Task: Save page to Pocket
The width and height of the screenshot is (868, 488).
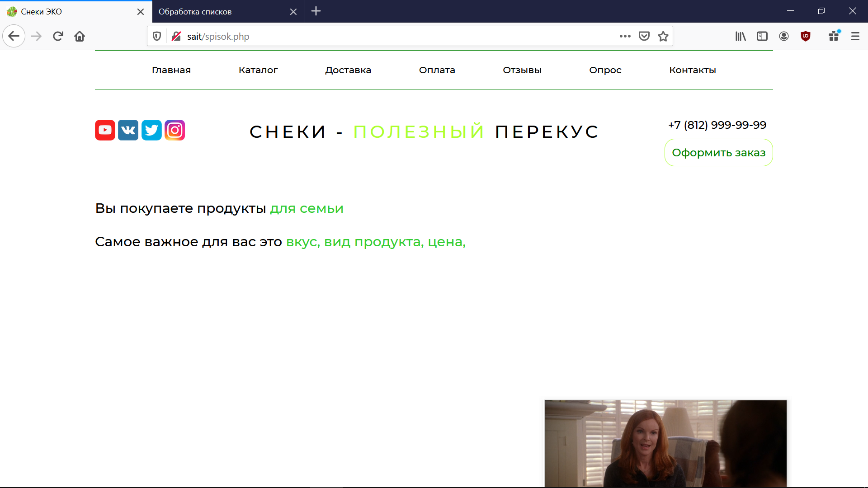Action: pyautogui.click(x=644, y=36)
